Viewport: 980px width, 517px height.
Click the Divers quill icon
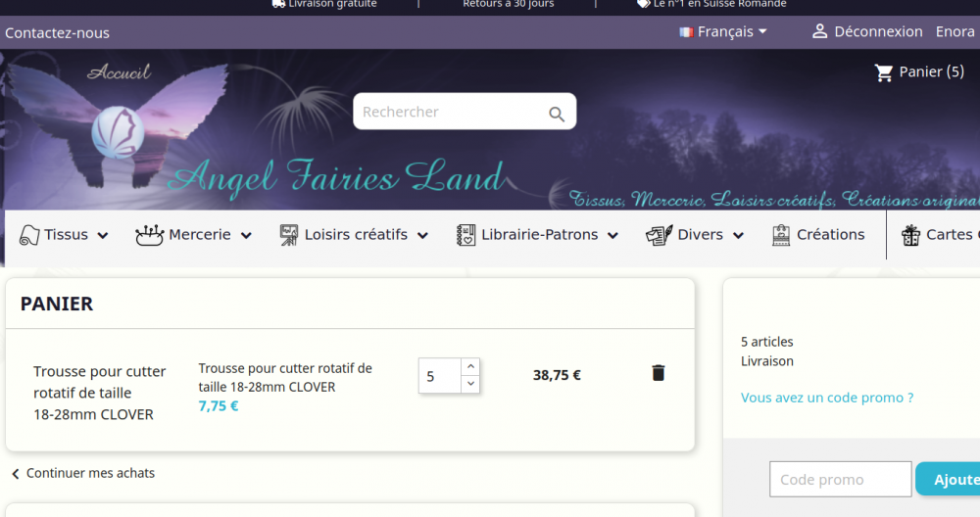coord(659,235)
